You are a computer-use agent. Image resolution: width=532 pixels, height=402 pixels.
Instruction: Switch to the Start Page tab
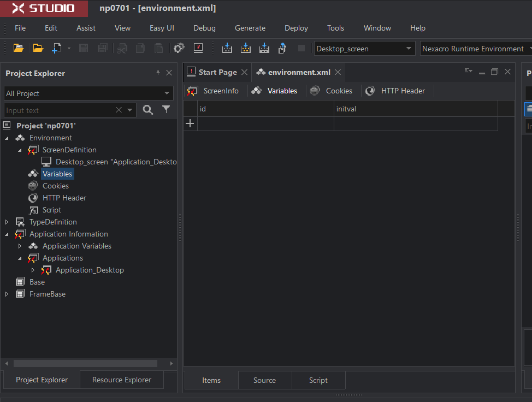point(217,72)
